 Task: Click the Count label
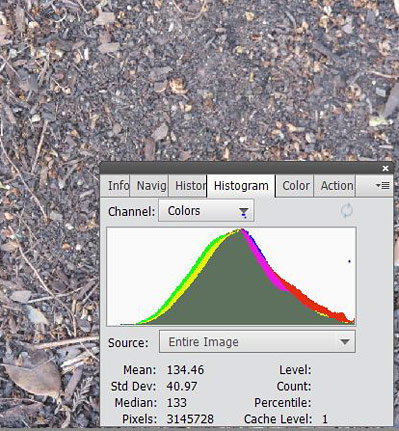pyautogui.click(x=294, y=386)
